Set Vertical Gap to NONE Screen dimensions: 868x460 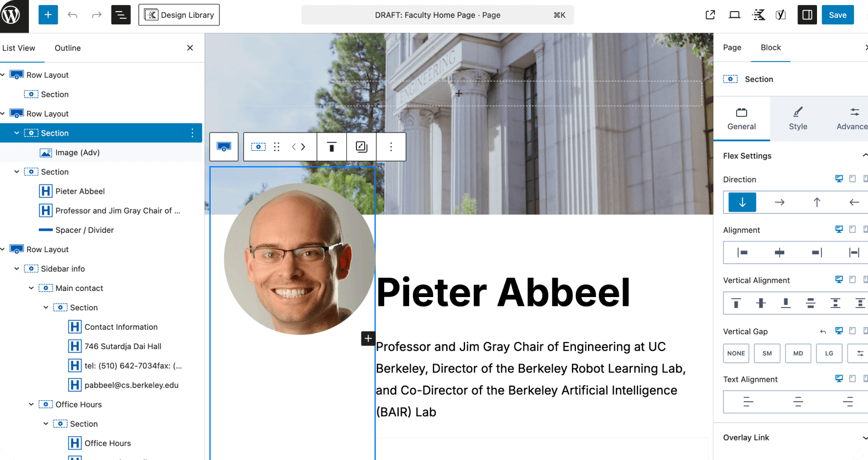point(736,354)
